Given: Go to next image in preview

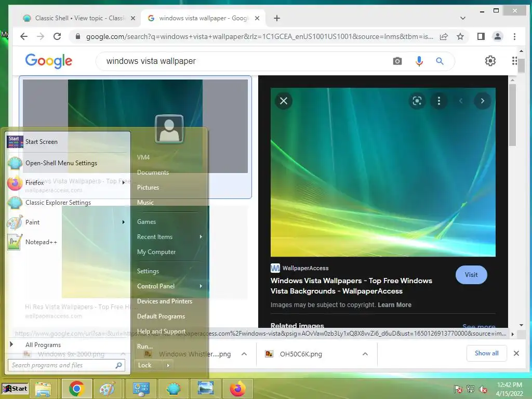Looking at the screenshot, I should [482, 101].
